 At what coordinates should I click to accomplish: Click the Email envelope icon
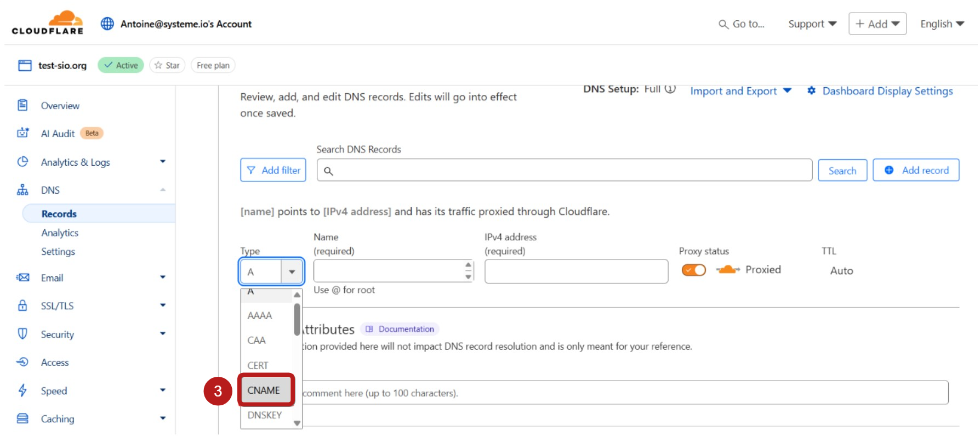tap(22, 278)
